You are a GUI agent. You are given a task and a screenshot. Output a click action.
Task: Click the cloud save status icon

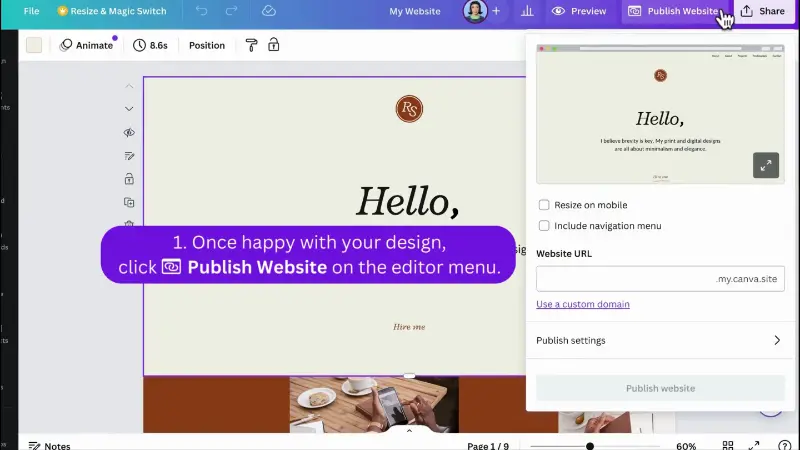[x=268, y=11]
